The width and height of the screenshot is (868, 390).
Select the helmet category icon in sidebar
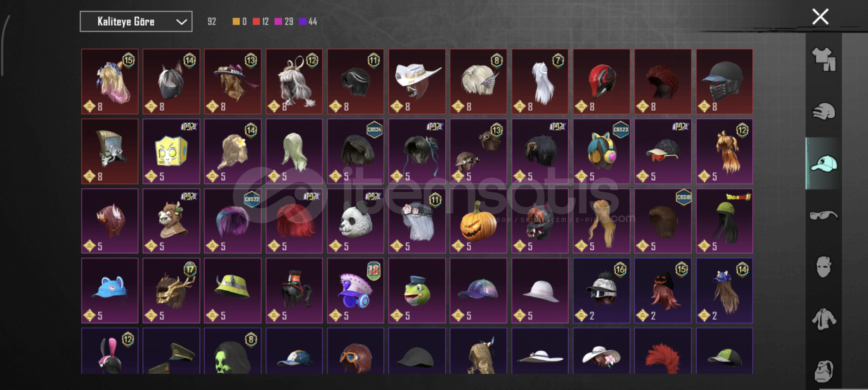824,112
